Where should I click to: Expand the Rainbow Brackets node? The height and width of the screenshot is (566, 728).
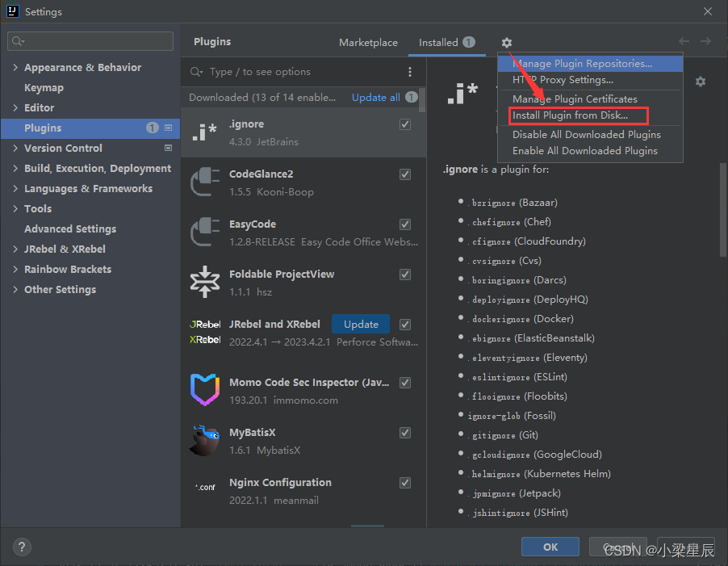pyautogui.click(x=15, y=270)
